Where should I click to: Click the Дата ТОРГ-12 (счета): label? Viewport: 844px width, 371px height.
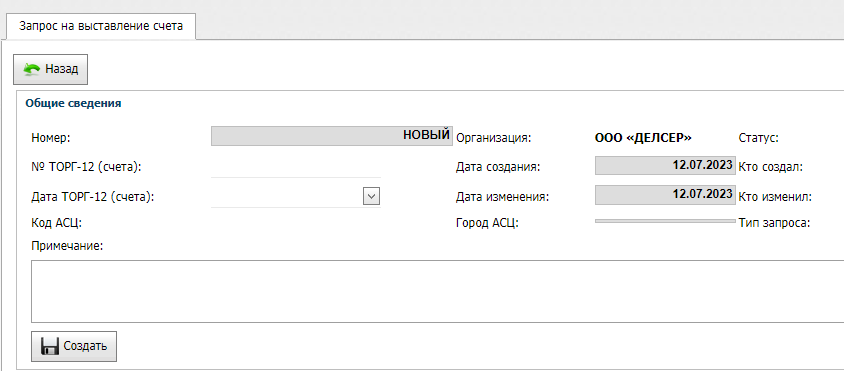pos(93,197)
